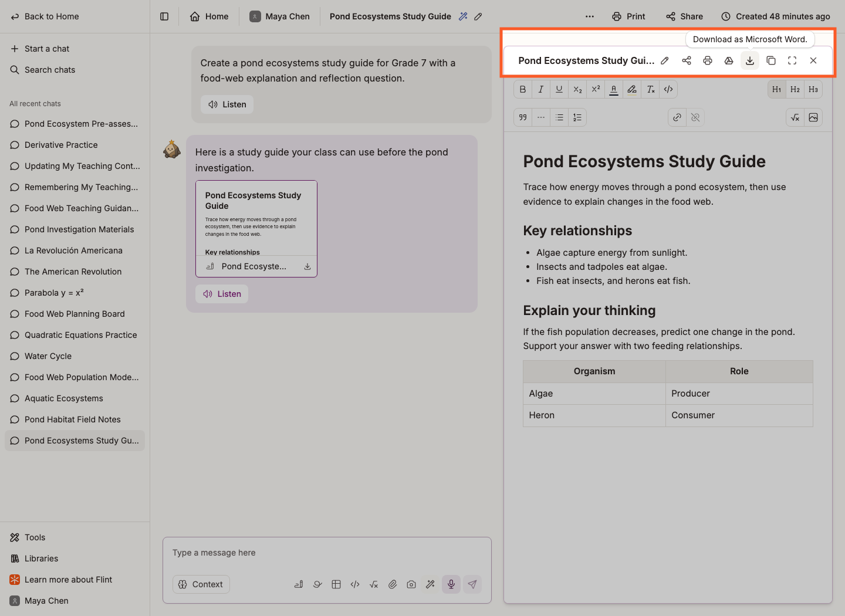Insert bulleted list
845x616 pixels.
tap(559, 117)
